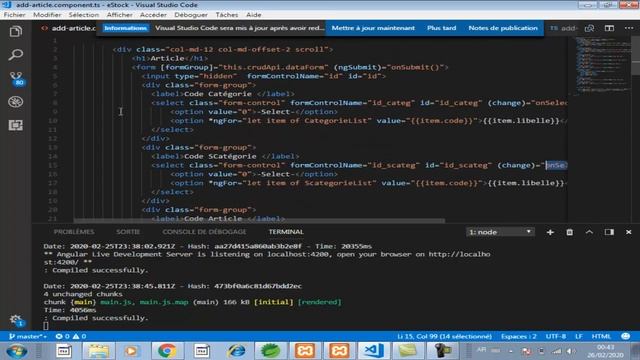The width and height of the screenshot is (640, 360).
Task: Switch to the add-article.c editor tab
Action: pos(68,28)
